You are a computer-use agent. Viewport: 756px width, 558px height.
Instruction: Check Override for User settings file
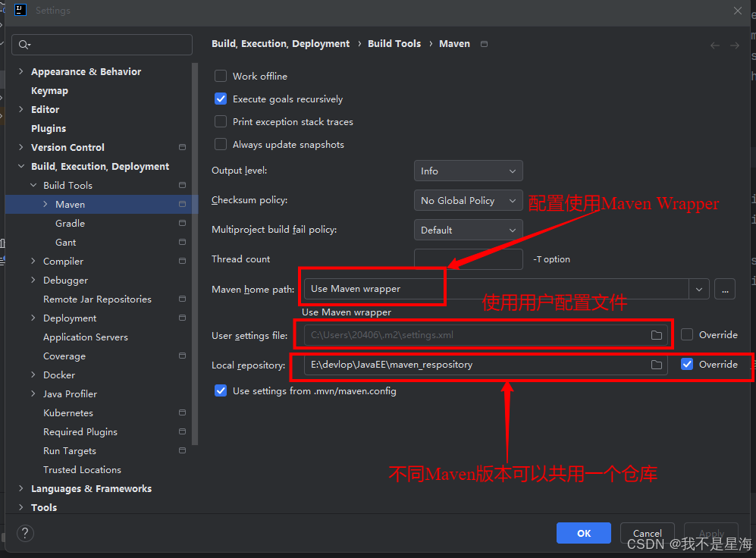(687, 334)
